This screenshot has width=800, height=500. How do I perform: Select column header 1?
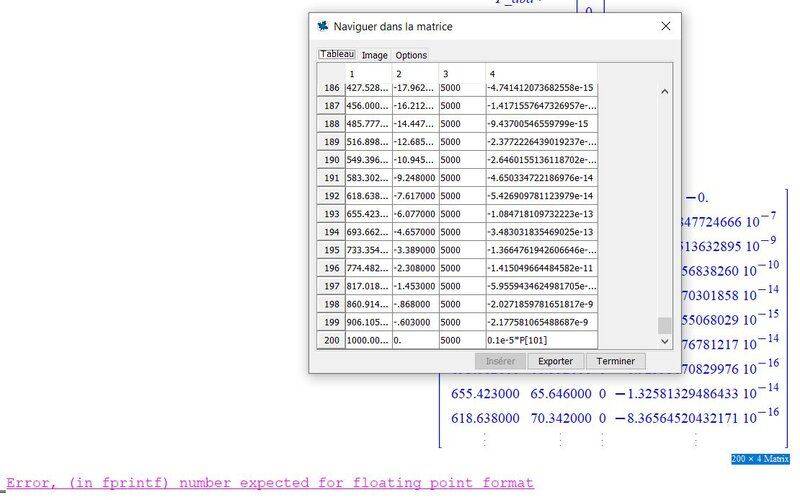[368, 74]
